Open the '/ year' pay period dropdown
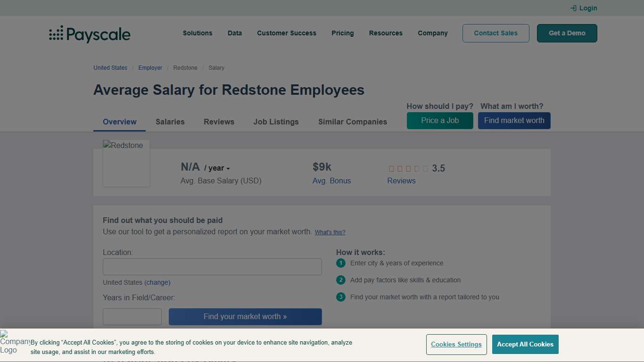This screenshot has width=644, height=362. [218, 168]
